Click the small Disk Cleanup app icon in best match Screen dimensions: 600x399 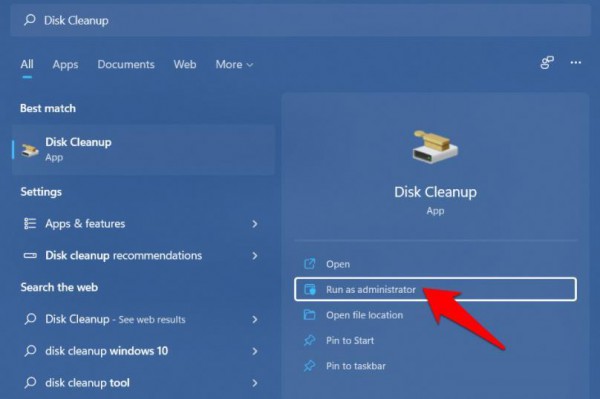pos(29,150)
